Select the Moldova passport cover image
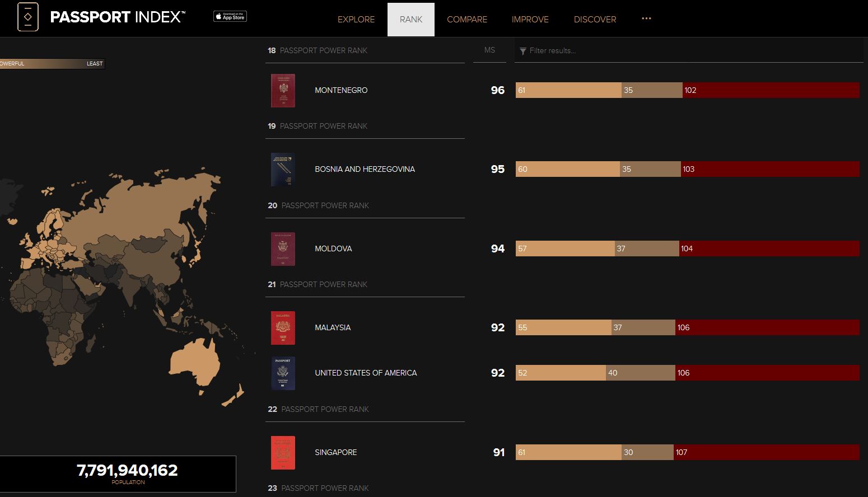868x497 pixels. coord(283,249)
